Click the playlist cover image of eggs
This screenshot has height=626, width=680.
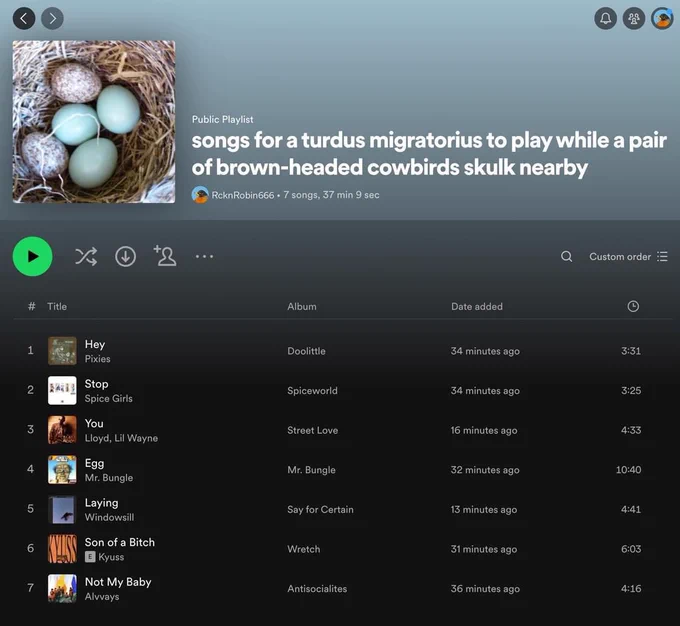94,122
